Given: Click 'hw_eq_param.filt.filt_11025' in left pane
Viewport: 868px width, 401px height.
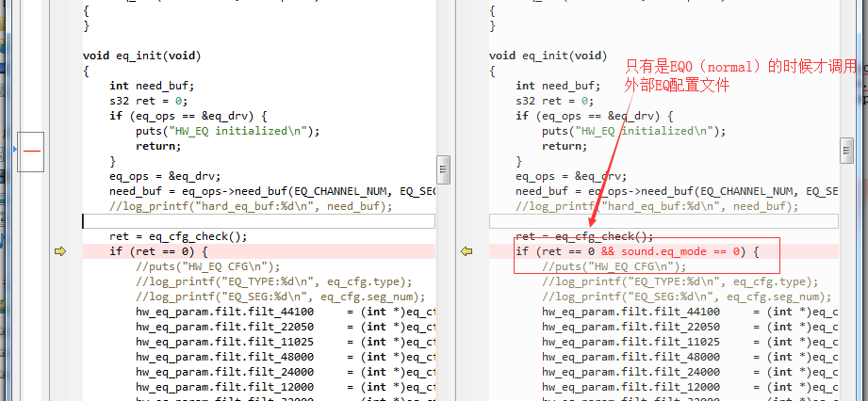Looking at the screenshot, I should coord(224,342).
